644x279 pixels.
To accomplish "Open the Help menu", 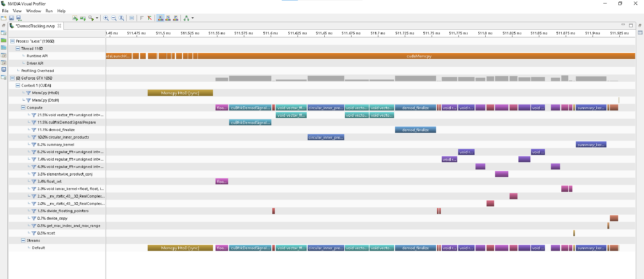I will (x=62, y=11).
